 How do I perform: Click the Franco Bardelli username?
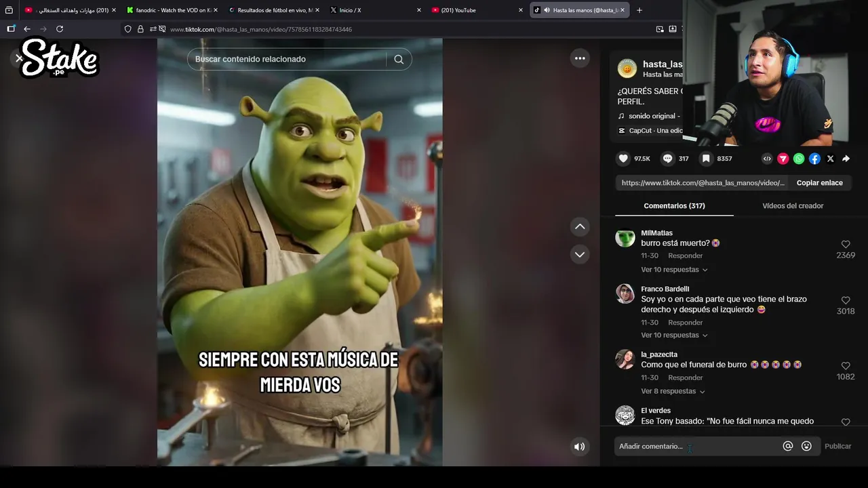tap(665, 289)
